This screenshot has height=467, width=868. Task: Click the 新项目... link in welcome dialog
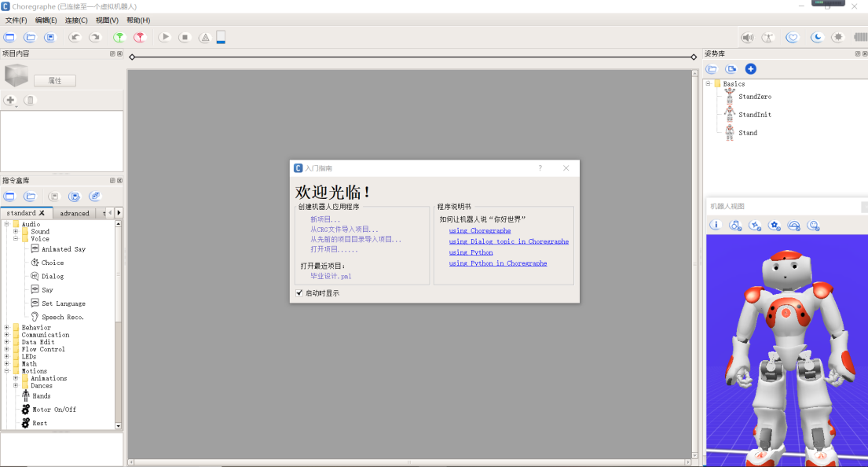[325, 219]
